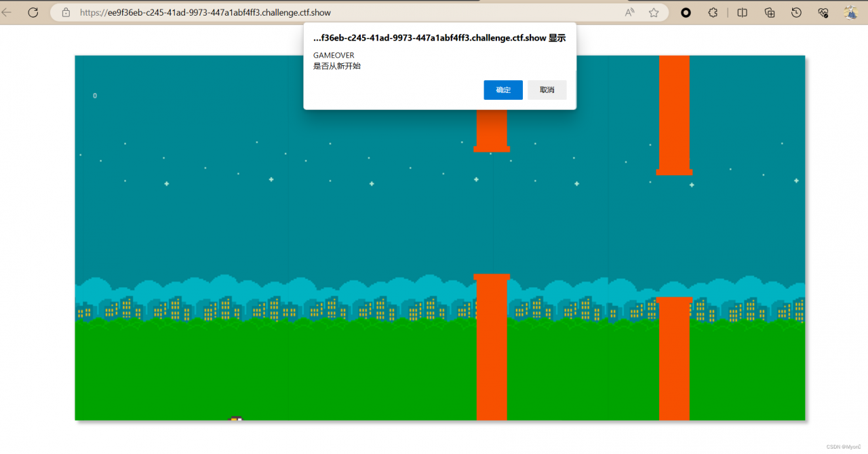This screenshot has height=454, width=868.
Task: Open the Extensions puzzle-piece menu
Action: pyautogui.click(x=713, y=12)
